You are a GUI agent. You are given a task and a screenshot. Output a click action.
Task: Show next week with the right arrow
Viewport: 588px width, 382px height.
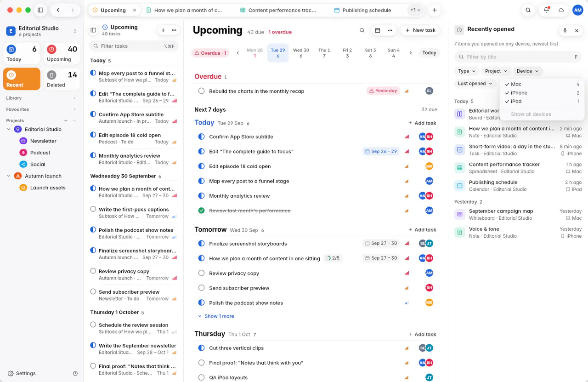[411, 53]
